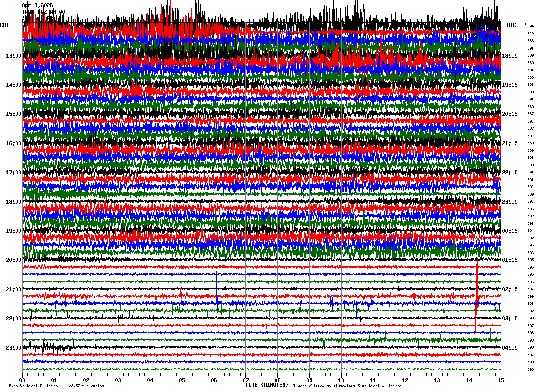Click the 'Apr 8, 2026' date header
536x392 pixels.
click(x=37, y=5)
